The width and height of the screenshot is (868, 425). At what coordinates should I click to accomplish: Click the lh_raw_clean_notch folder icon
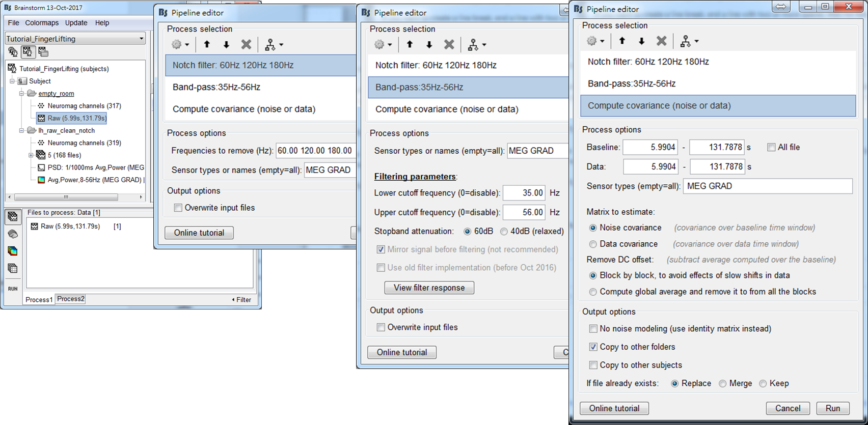[x=32, y=130]
